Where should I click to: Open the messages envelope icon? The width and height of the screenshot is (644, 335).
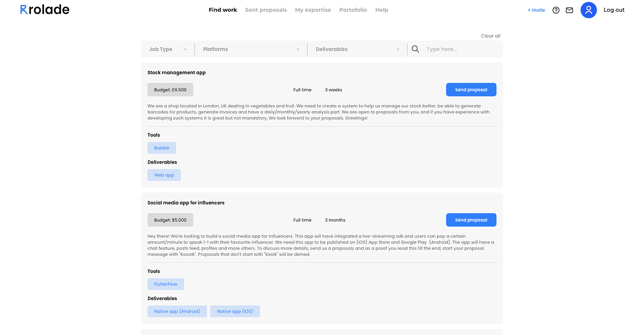[569, 10]
